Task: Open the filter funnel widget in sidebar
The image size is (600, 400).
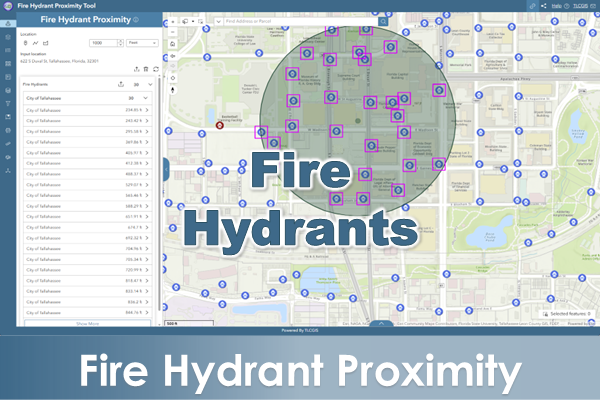Action: click(8, 103)
